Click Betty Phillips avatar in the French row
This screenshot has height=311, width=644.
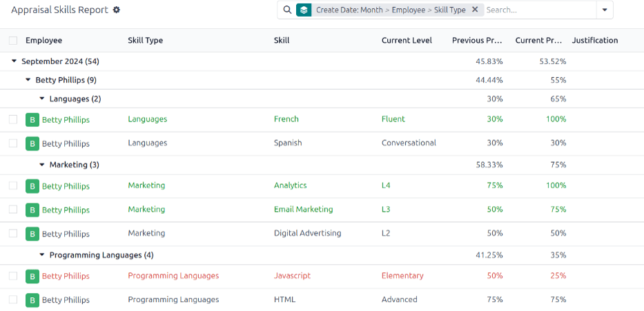[x=32, y=120]
